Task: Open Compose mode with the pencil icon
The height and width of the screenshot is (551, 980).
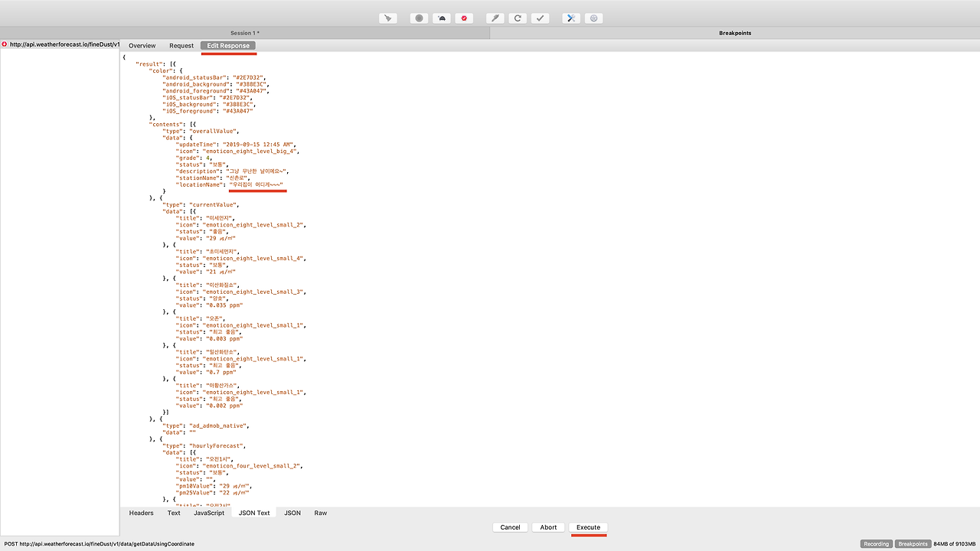Action: pos(495,18)
